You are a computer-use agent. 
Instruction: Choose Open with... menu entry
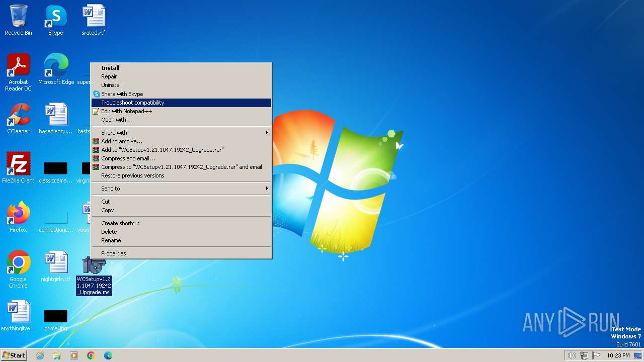(x=181, y=120)
